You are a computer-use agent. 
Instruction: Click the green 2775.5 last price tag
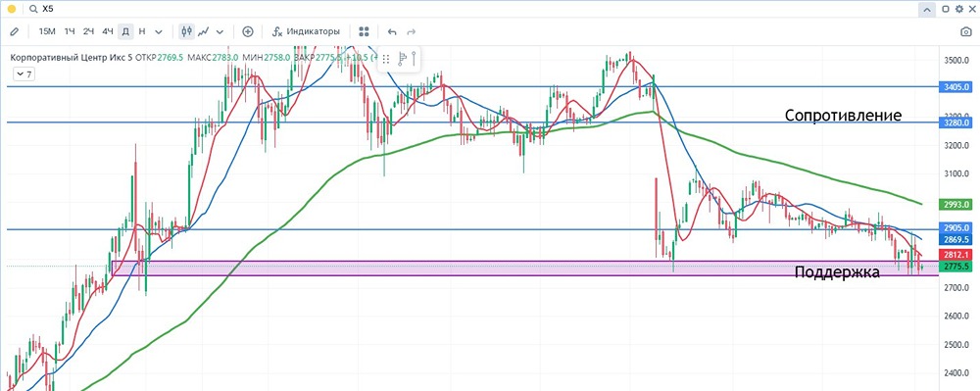[x=956, y=267]
